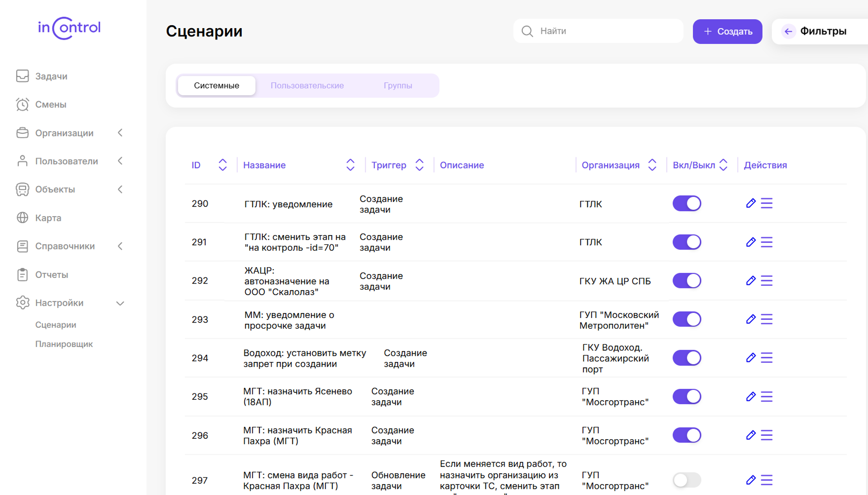Enable scenario 297 switch
The height and width of the screenshot is (495, 868).
coord(687,480)
